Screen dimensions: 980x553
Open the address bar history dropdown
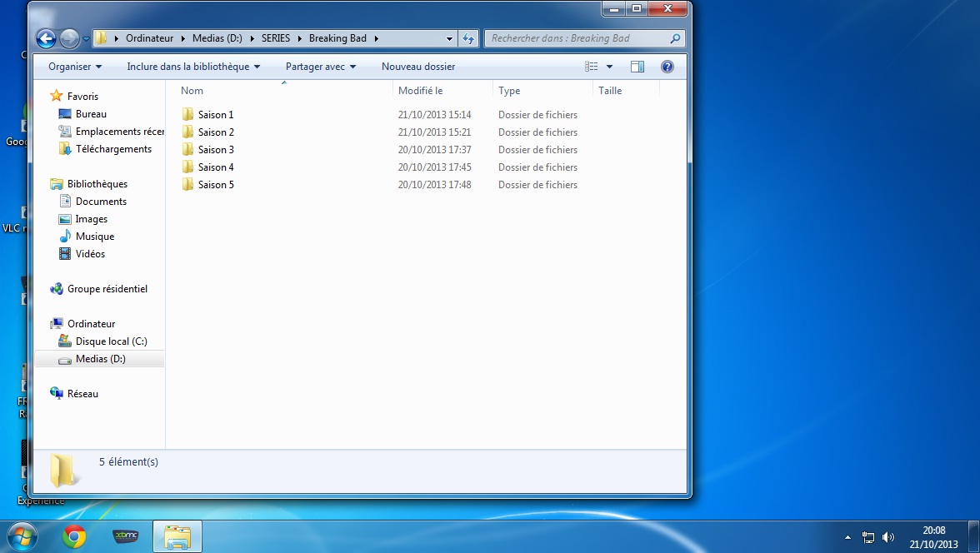coord(448,39)
